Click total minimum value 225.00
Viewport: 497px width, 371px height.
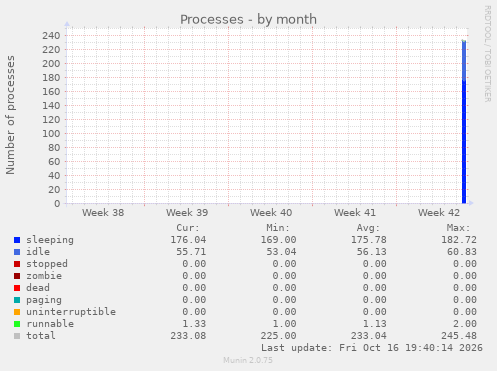279,336
